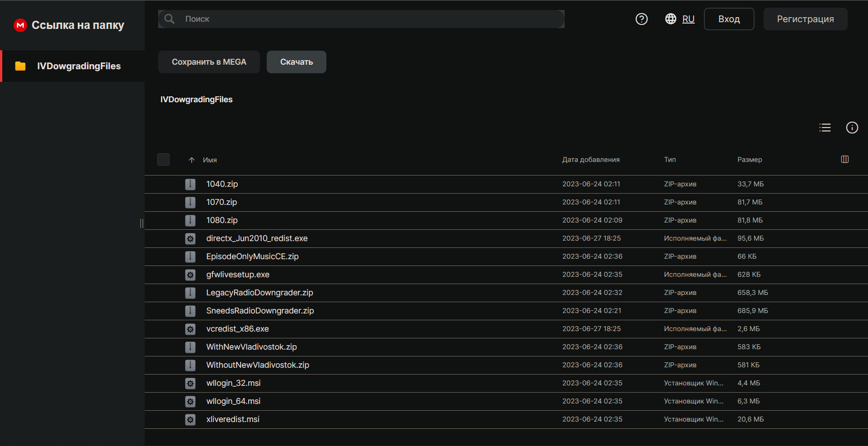Click the 1070.zip archive icon
Viewport: 868px width, 446px height.
pyautogui.click(x=190, y=202)
